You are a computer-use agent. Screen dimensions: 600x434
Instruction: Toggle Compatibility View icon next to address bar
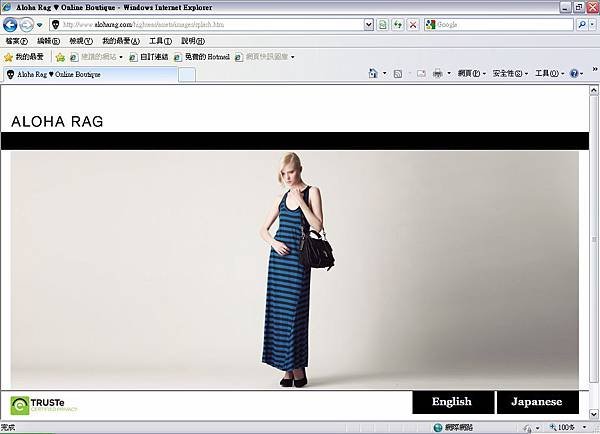click(x=383, y=24)
